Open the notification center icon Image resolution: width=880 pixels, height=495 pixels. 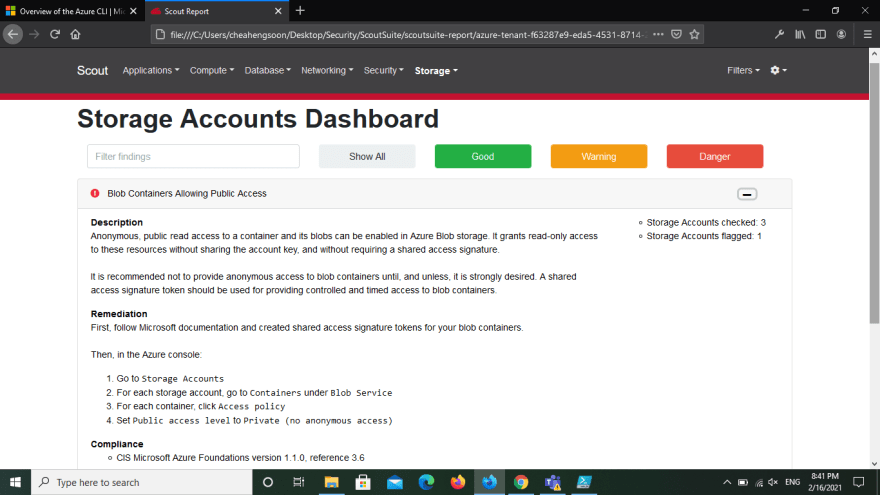[x=859, y=482]
